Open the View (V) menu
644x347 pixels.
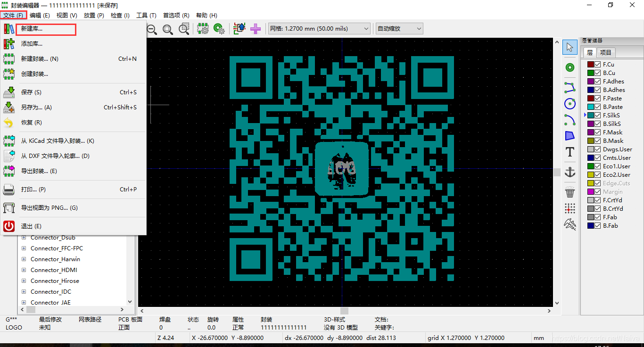[x=66, y=16]
